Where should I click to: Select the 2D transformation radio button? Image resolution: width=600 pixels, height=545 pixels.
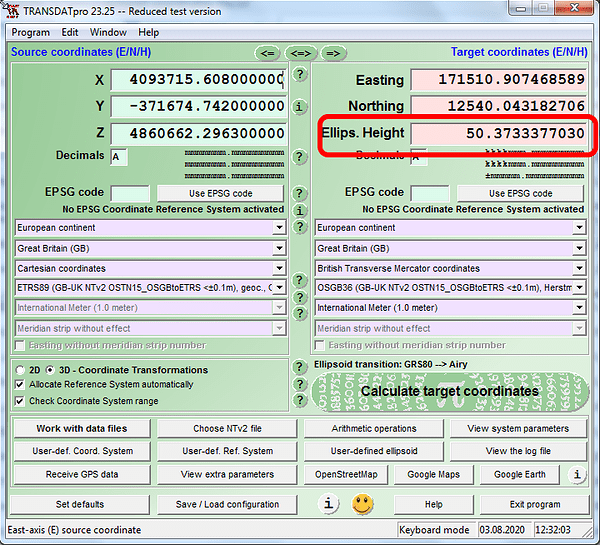(x=20, y=370)
